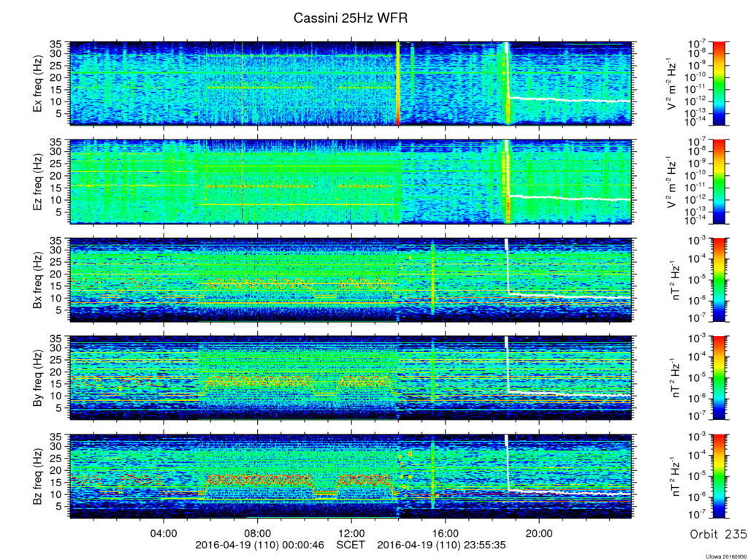This screenshot has width=748, height=560.
Task: Click start time '2016-04-19 (110) 00:00:46'
Action: coord(259,545)
